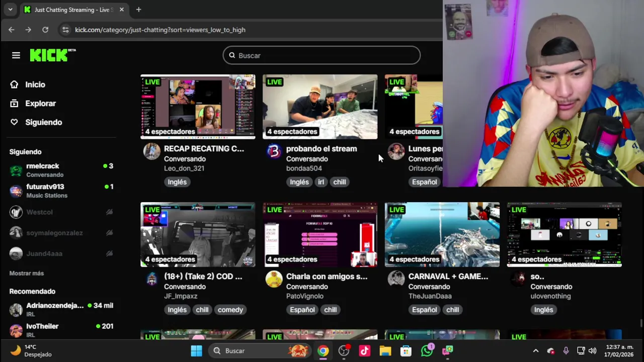Image resolution: width=644 pixels, height=362 pixels.
Task: Open rmelcrack channel avatar in sidebar
Action: (x=16, y=170)
